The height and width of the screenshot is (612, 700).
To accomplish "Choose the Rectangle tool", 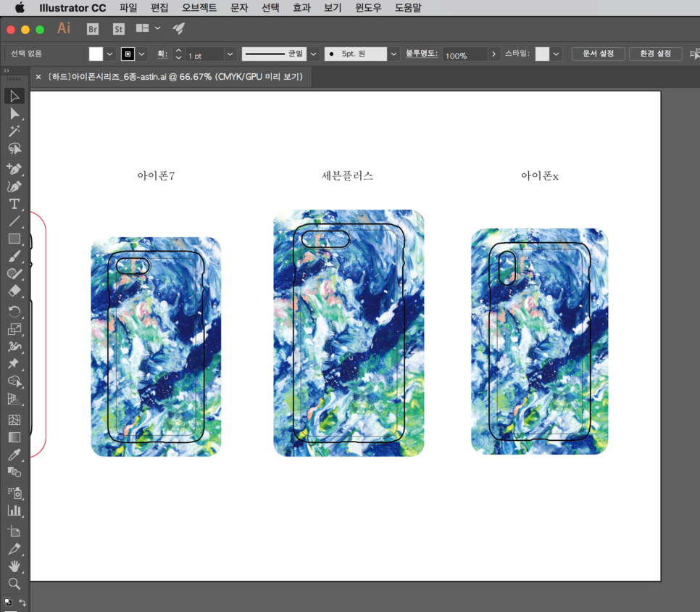I will [14, 239].
